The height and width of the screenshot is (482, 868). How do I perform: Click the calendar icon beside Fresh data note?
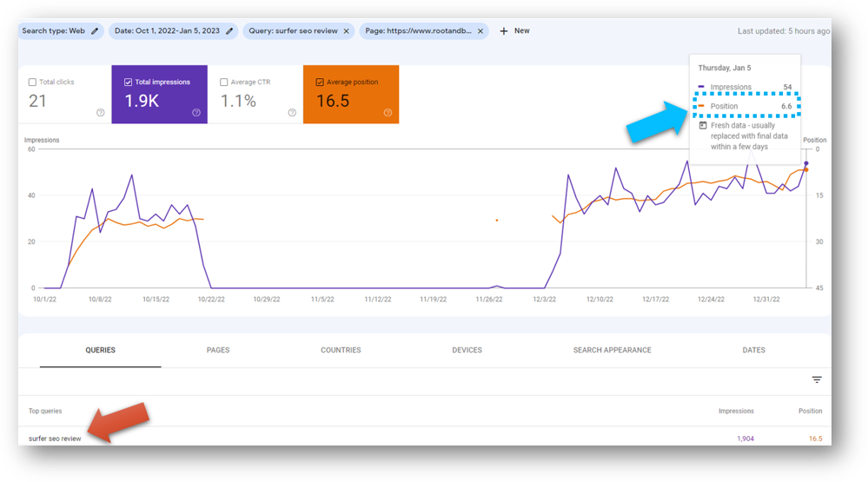click(x=703, y=126)
